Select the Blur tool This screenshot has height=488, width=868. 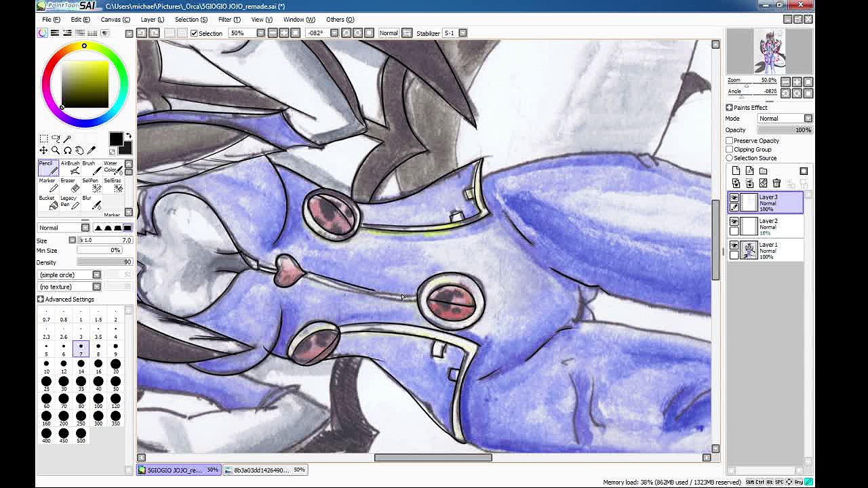pyautogui.click(x=90, y=202)
